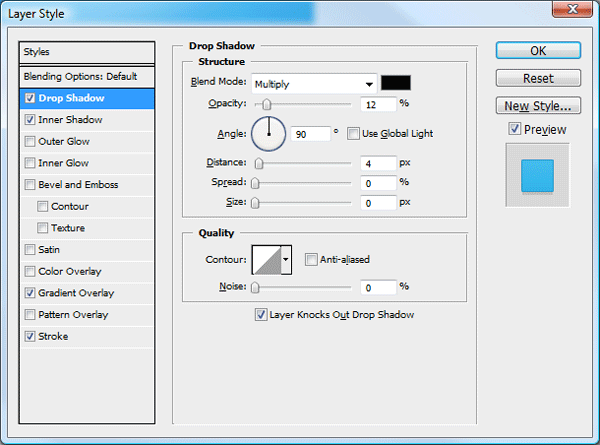Click the Angle dial control
Image resolution: width=600 pixels, height=445 pixels.
(269, 134)
